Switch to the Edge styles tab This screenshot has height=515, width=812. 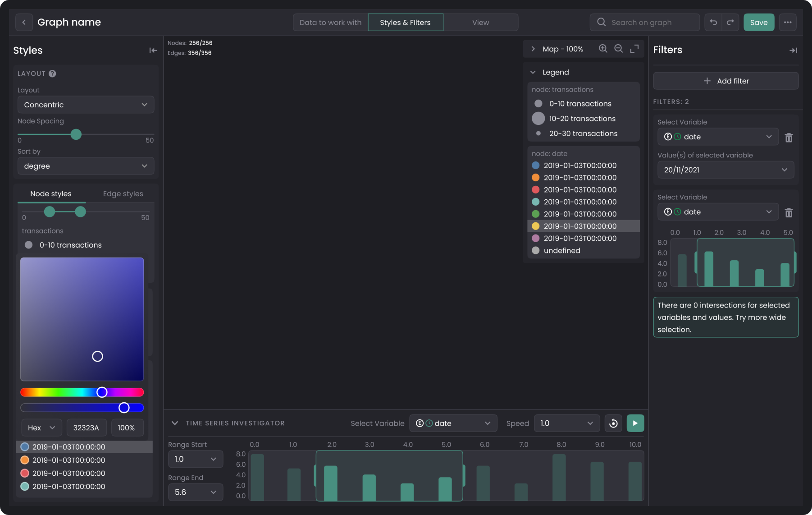[123, 193]
